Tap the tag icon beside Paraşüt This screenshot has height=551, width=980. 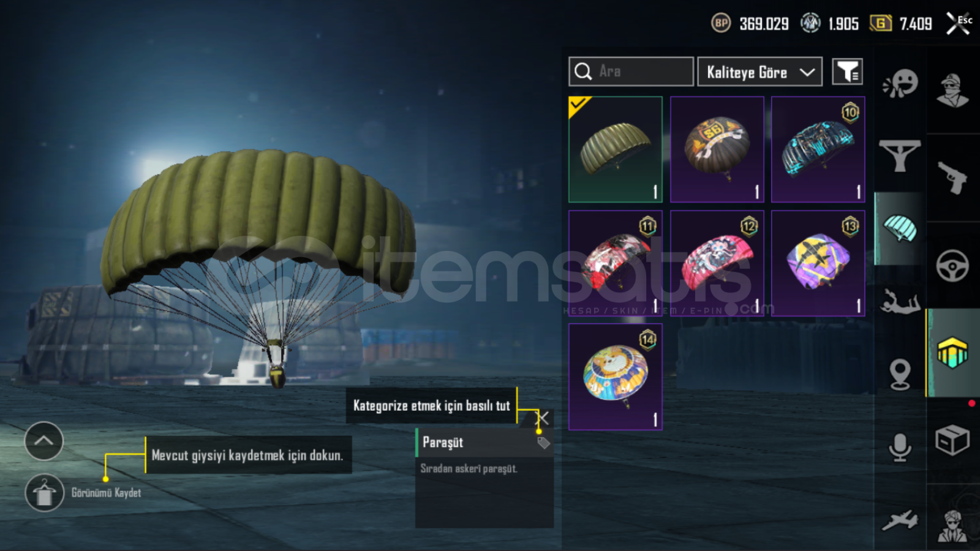pos(543,443)
